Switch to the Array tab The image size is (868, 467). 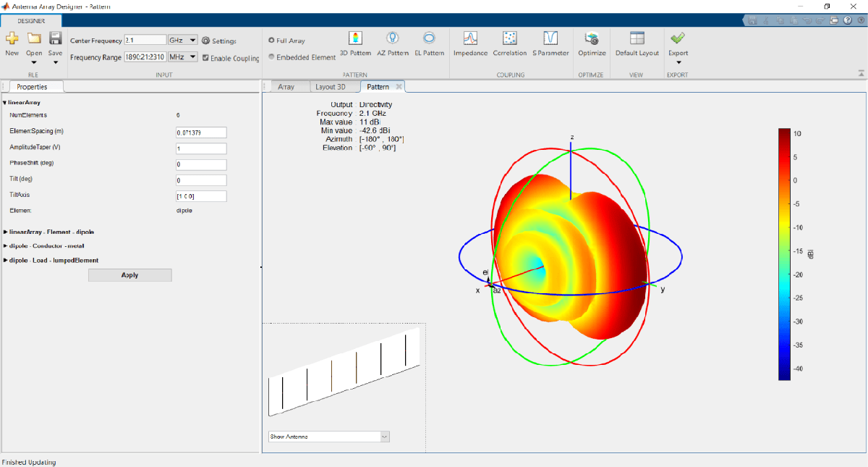point(287,86)
